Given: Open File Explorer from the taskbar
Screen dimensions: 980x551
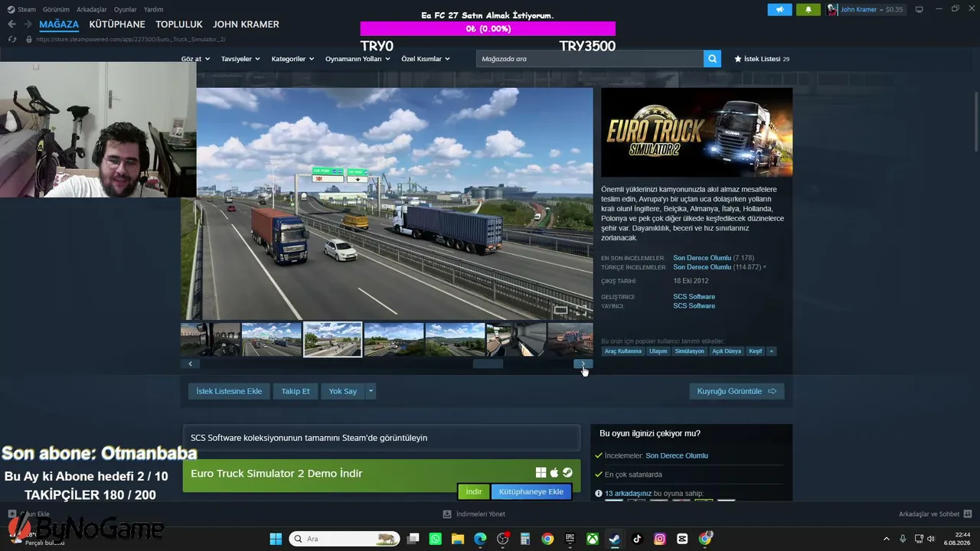Looking at the screenshot, I should pos(458,539).
